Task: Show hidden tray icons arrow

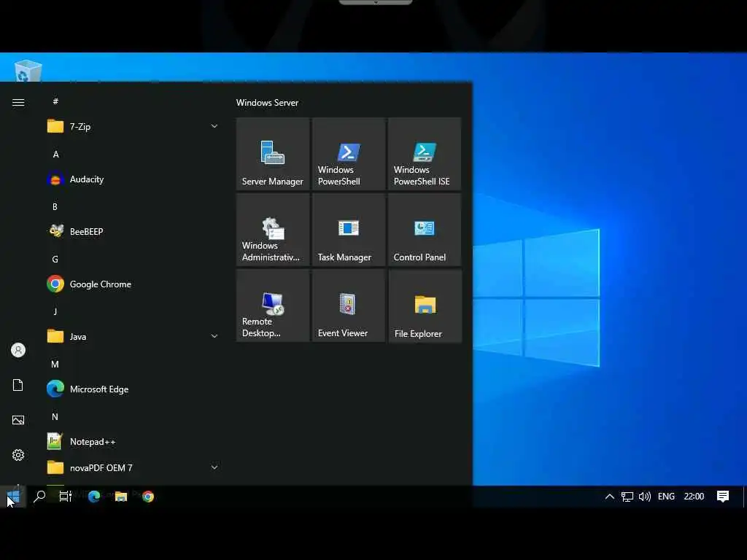Action: [609, 497]
